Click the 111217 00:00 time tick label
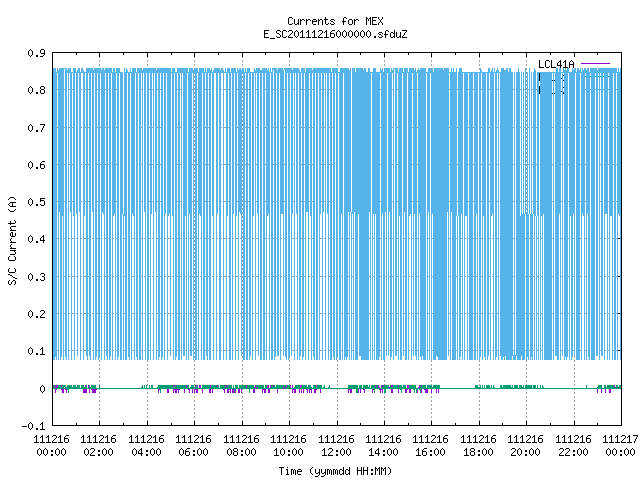Screen dimensions: 640x480 point(620,446)
